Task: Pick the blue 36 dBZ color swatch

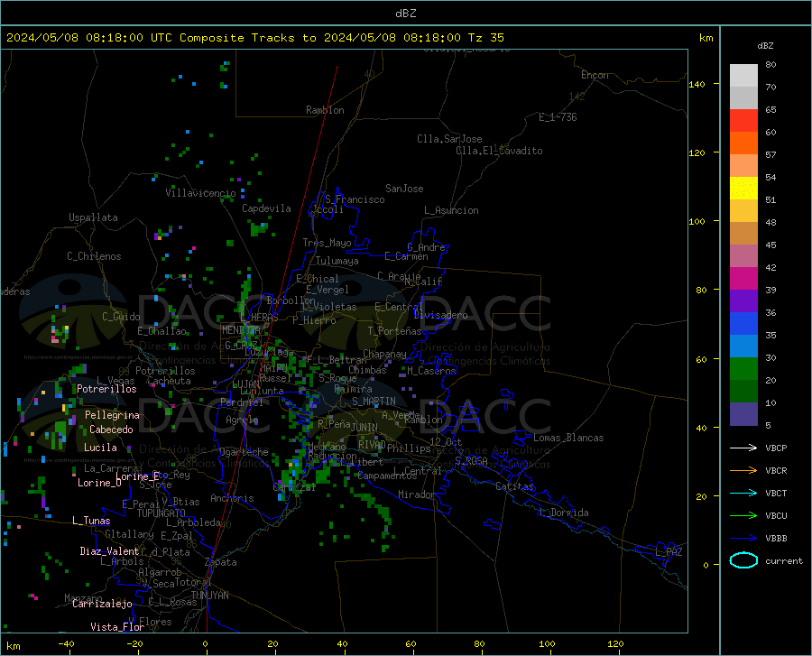Action: tap(743, 324)
